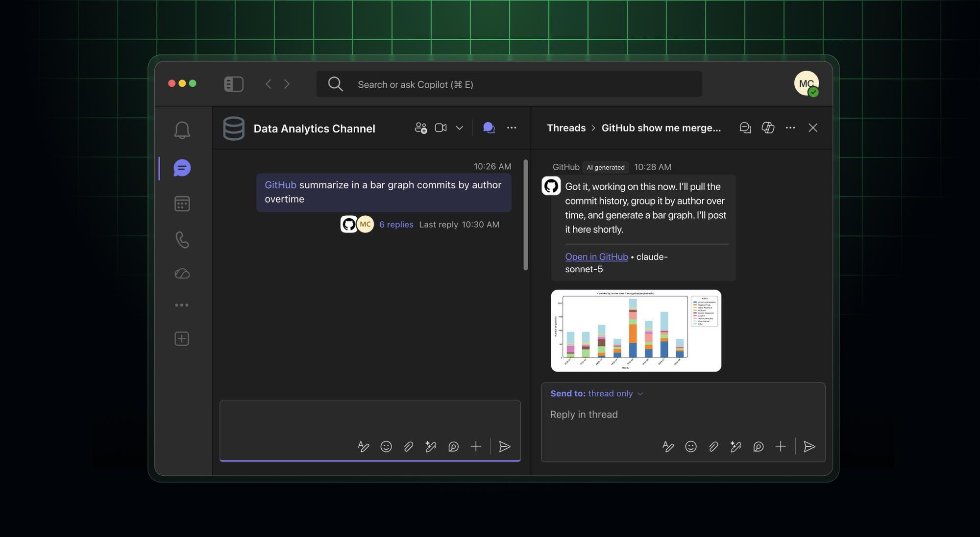The height and width of the screenshot is (537, 980).
Task: Open the Activity bell notifications
Action: [x=182, y=130]
